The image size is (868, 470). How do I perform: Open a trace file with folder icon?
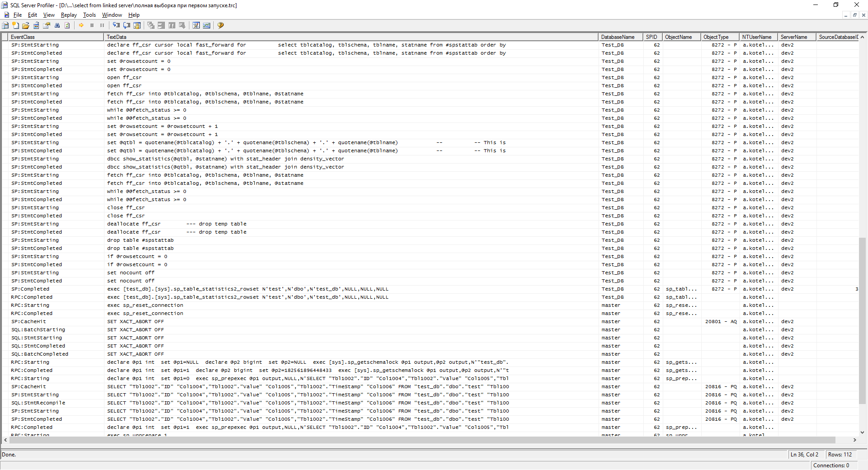pyautogui.click(x=26, y=25)
